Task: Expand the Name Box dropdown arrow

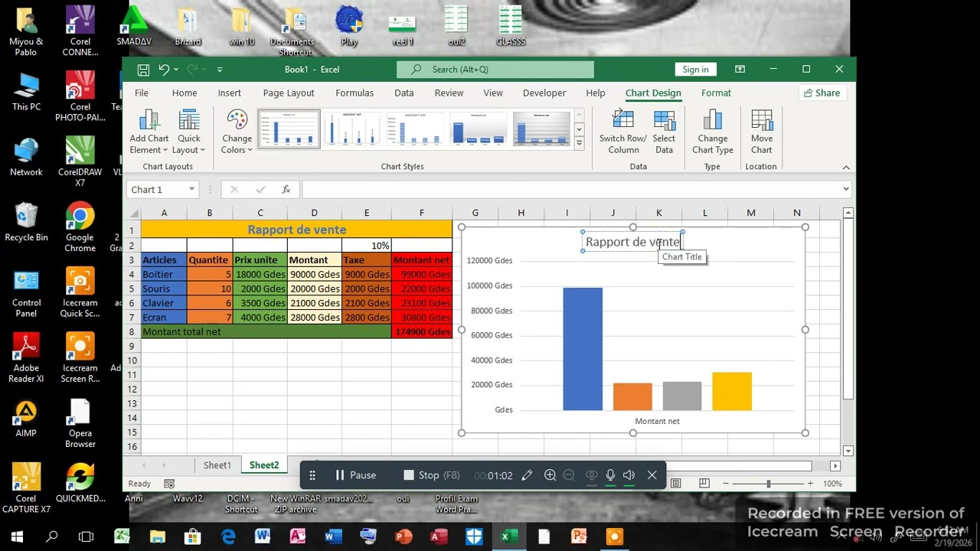Action: 191,190
